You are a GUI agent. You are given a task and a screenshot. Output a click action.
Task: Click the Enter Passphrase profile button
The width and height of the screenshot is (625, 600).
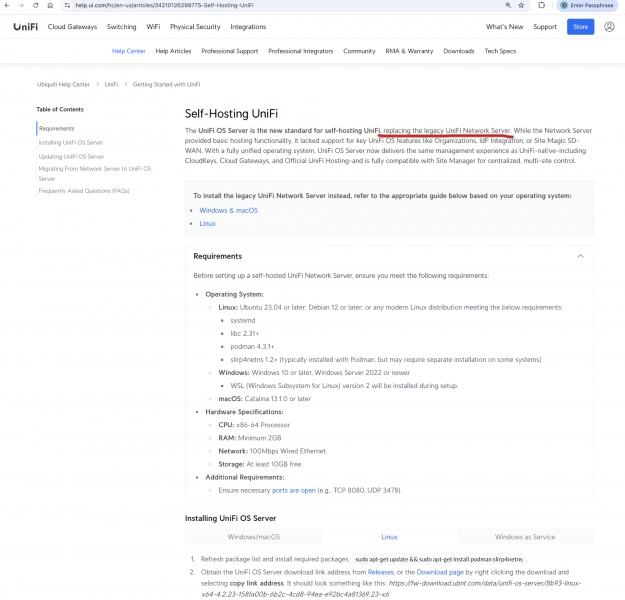(x=587, y=5)
